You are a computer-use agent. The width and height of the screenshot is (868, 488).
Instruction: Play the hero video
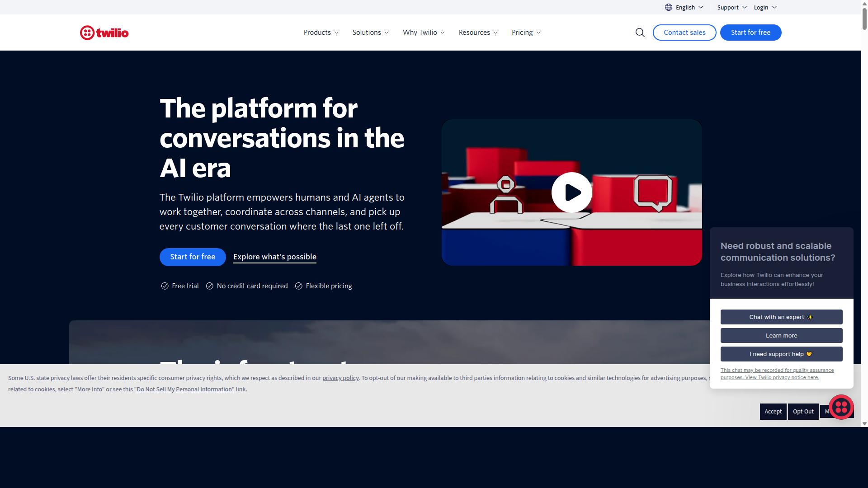pos(571,192)
